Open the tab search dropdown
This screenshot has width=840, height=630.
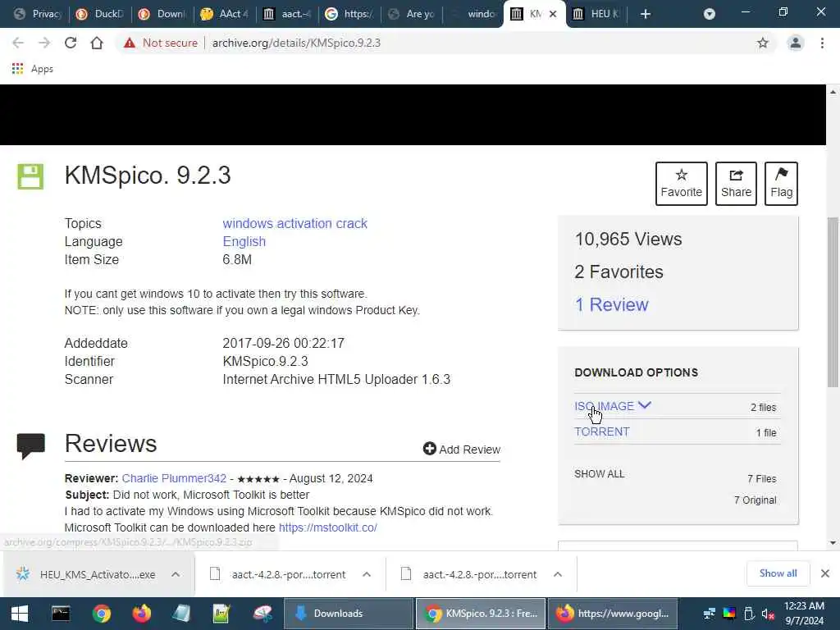pyautogui.click(x=710, y=14)
